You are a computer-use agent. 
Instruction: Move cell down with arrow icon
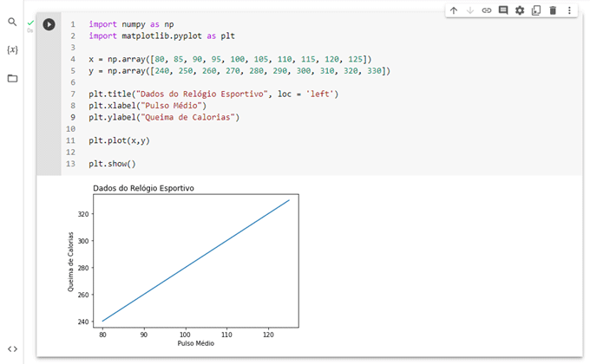469,10
